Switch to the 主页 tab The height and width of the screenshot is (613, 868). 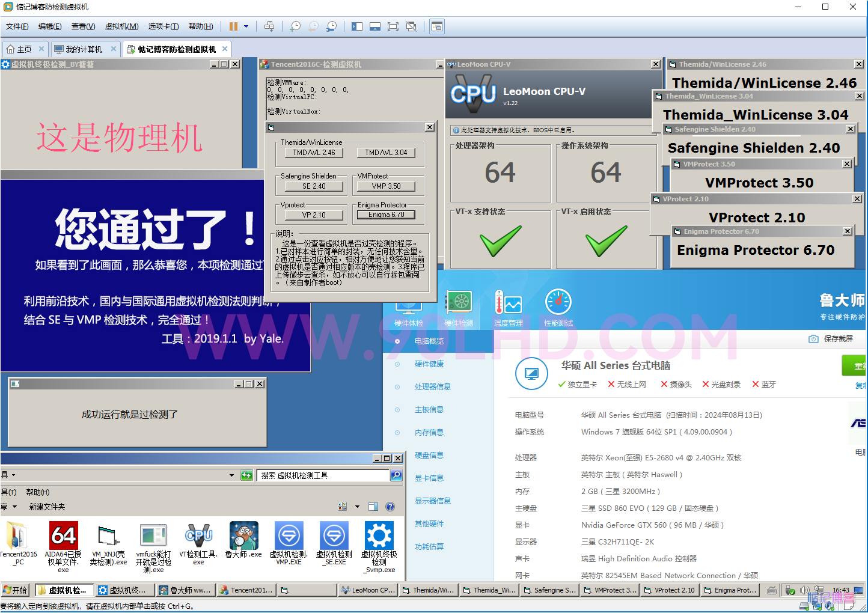point(25,49)
